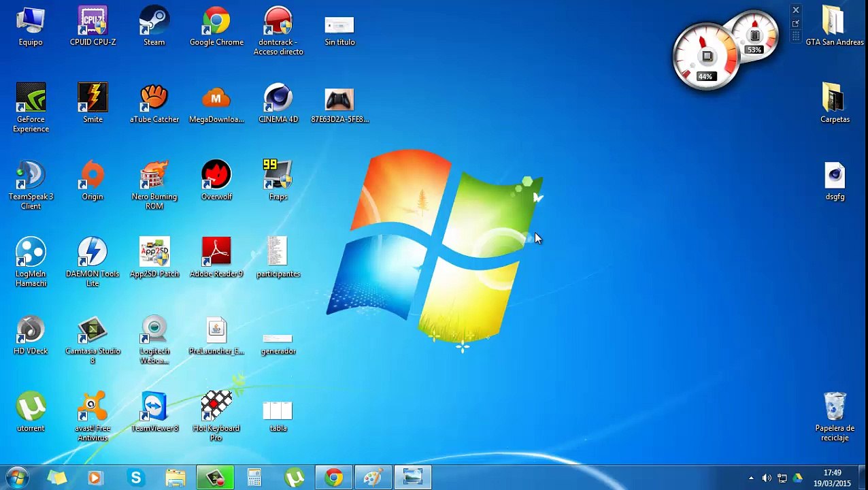Open TeamViewer 8 desktop shortcut
Viewport: 868px width, 490px height.
tap(154, 412)
